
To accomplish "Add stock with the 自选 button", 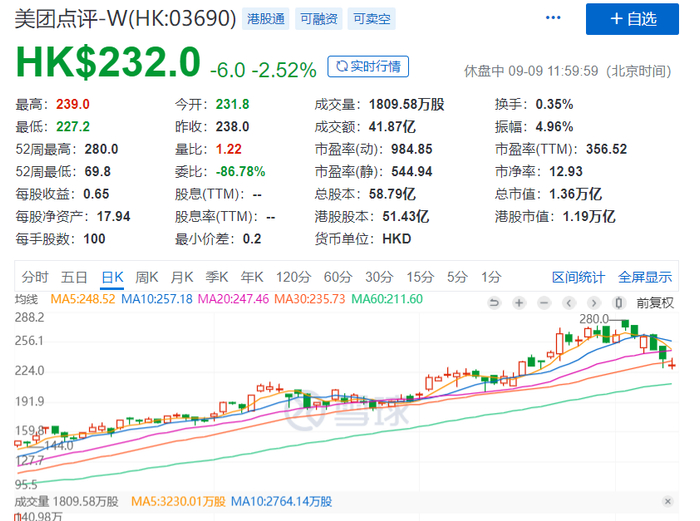I will [x=633, y=19].
